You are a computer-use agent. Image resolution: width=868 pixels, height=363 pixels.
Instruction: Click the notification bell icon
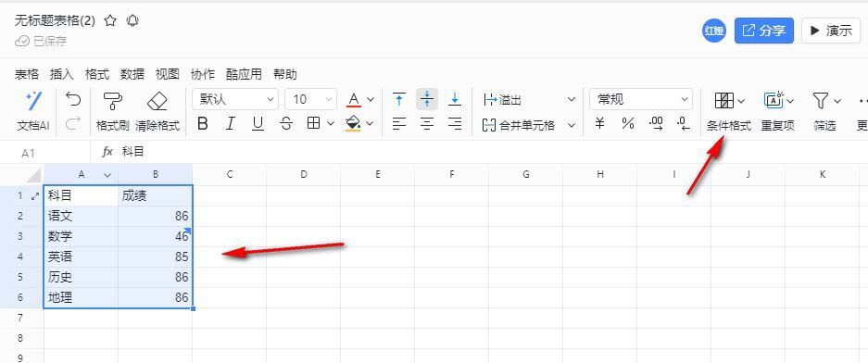[132, 21]
